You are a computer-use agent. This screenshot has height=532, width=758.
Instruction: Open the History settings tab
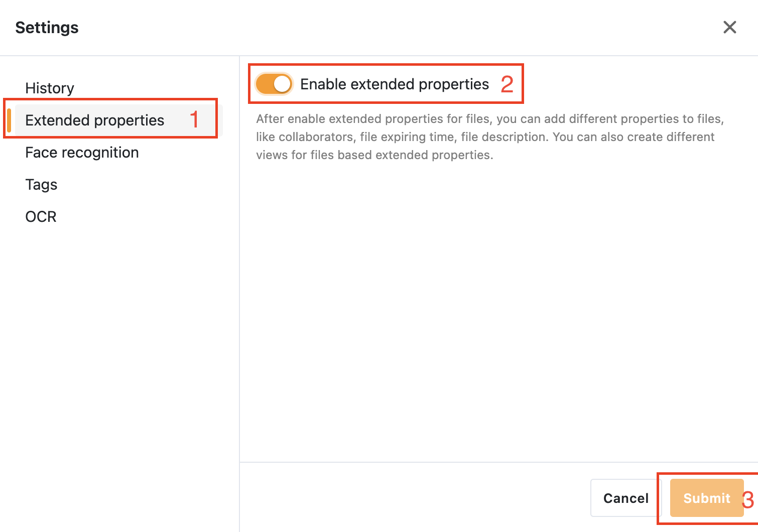(50, 88)
